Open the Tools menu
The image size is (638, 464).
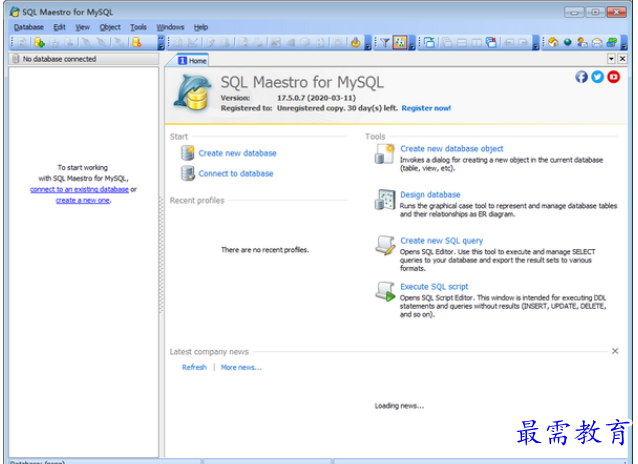(x=138, y=27)
